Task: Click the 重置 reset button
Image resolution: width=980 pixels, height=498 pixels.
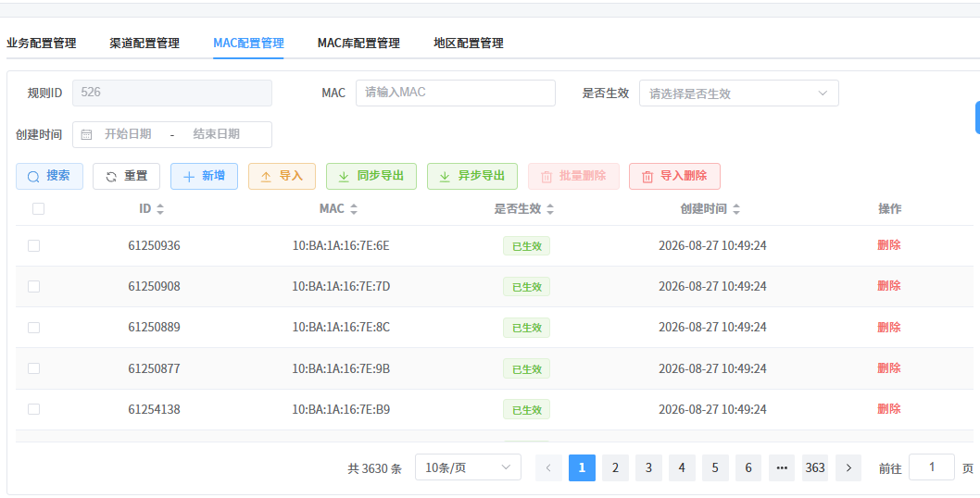Action: tap(126, 176)
